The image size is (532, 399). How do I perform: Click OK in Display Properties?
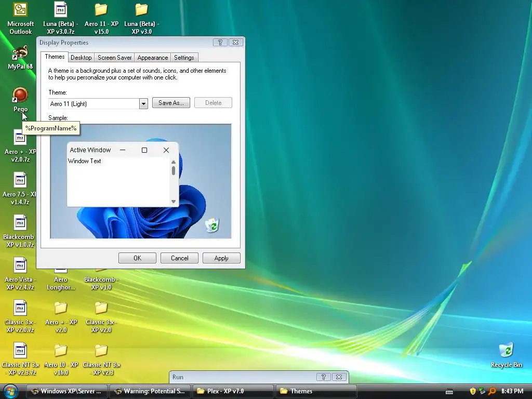137,258
